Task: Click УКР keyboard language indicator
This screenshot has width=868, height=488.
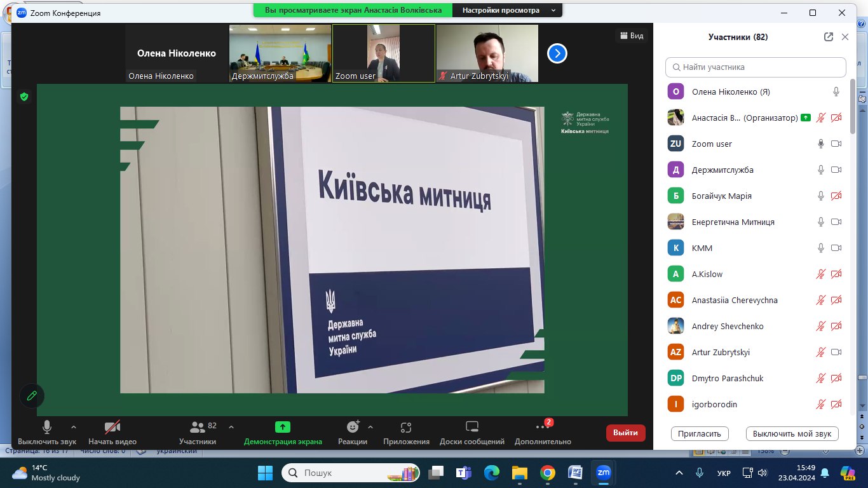Action: 723,473
